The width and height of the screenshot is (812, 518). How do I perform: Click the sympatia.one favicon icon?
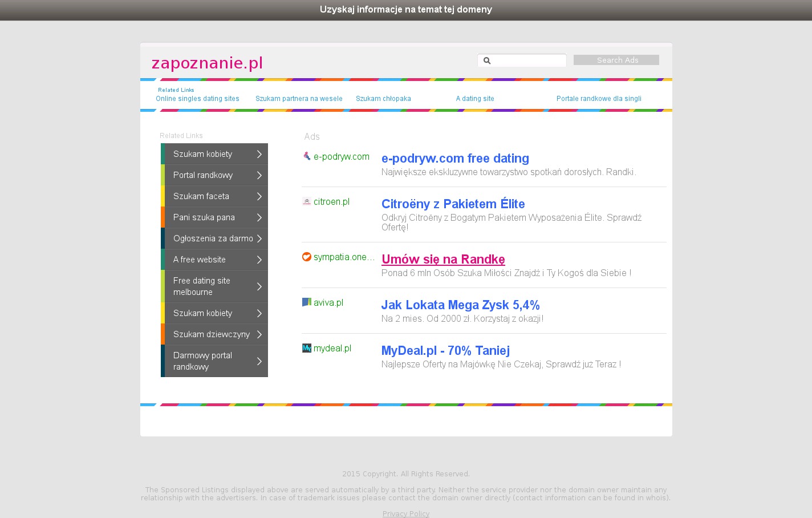point(307,257)
